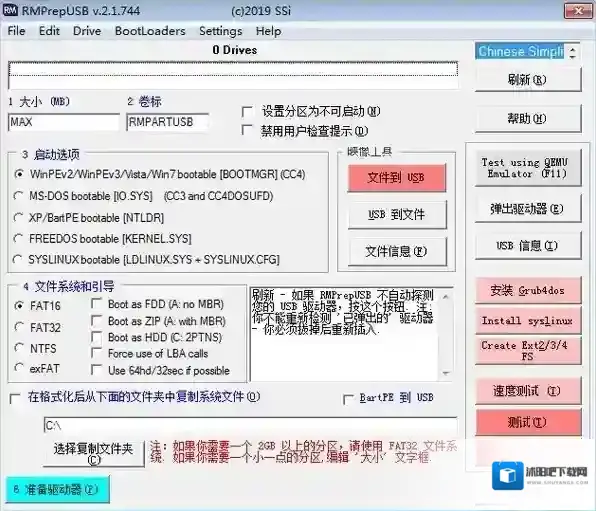Open the Help menu
The image size is (596, 511).
pyautogui.click(x=268, y=31)
